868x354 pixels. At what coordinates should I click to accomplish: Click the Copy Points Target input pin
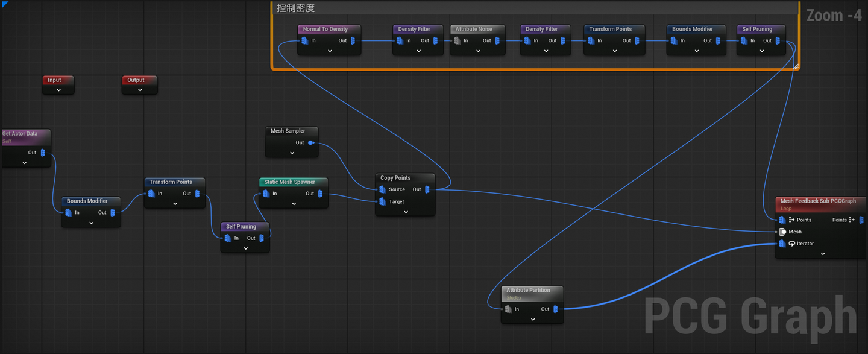point(382,201)
